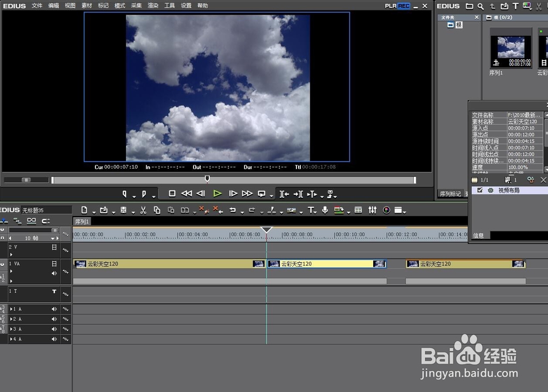Click the up-folder arrow icon in bin window
Screen dimensions: 548x392
click(493, 6)
